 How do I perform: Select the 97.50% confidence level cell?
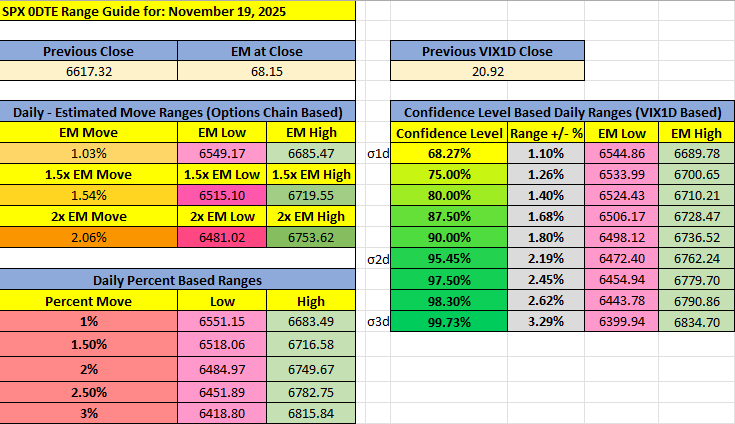tap(449, 280)
